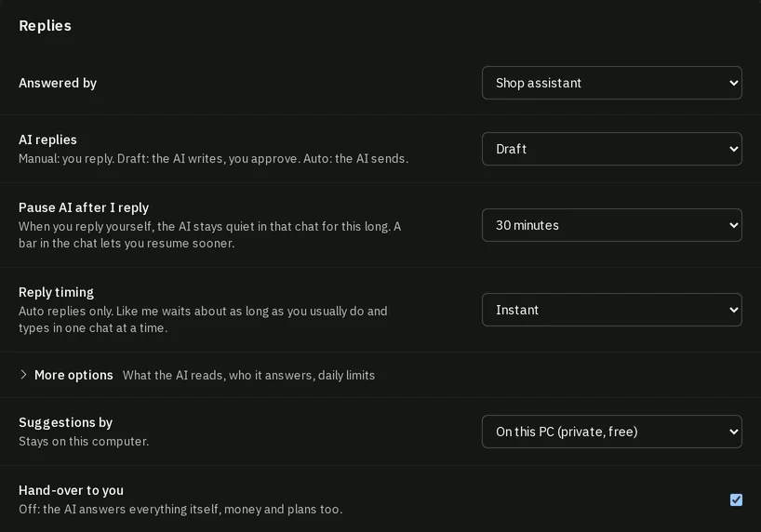The width and height of the screenshot is (761, 532).
Task: Click the Reply timing setting label
Action: tap(57, 292)
